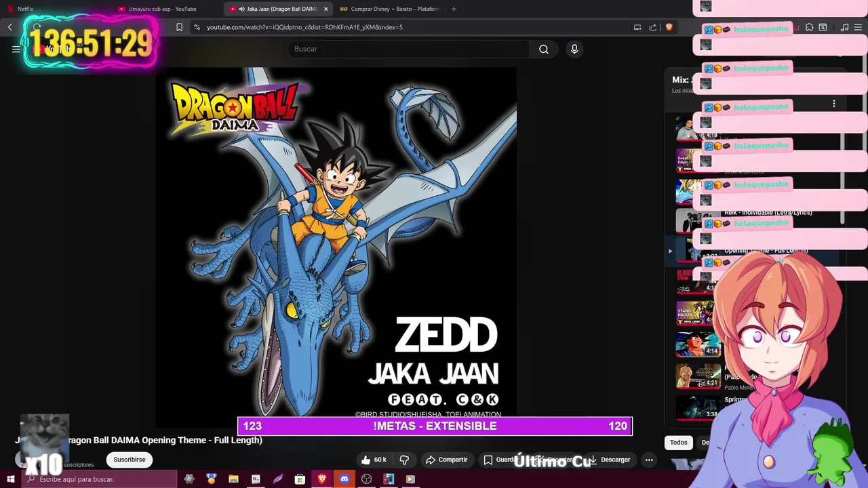Viewport: 868px width, 488px height.
Task: Open Brave browser taskbar icon
Action: click(322, 479)
